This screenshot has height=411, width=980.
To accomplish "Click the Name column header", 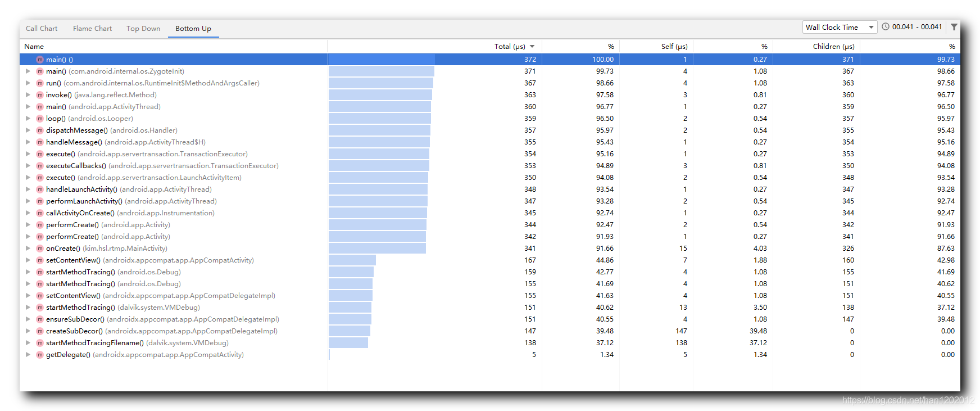I will [34, 47].
